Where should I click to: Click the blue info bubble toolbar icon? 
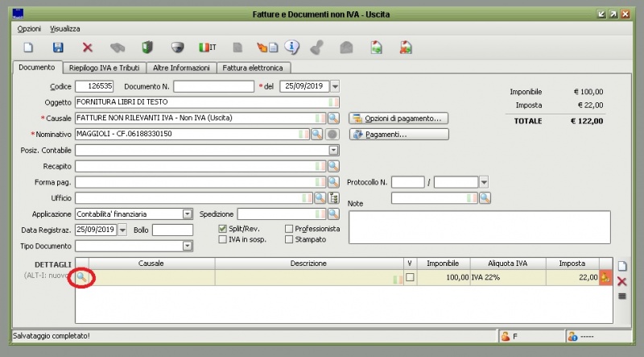(x=293, y=48)
